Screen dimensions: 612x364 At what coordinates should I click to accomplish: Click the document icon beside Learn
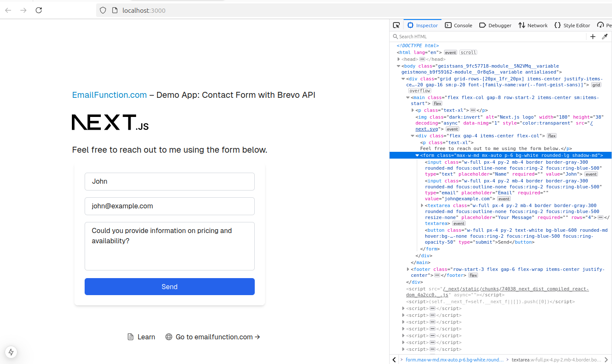click(131, 337)
